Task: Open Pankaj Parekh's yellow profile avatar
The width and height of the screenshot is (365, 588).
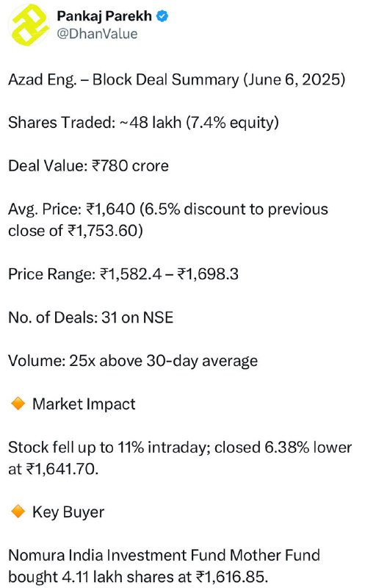Action: (29, 25)
